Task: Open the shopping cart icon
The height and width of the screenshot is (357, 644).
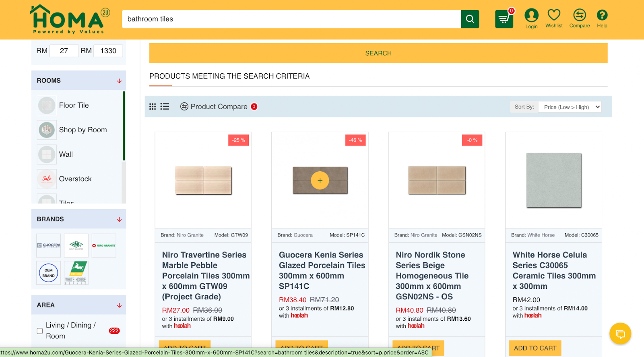Action: (504, 19)
